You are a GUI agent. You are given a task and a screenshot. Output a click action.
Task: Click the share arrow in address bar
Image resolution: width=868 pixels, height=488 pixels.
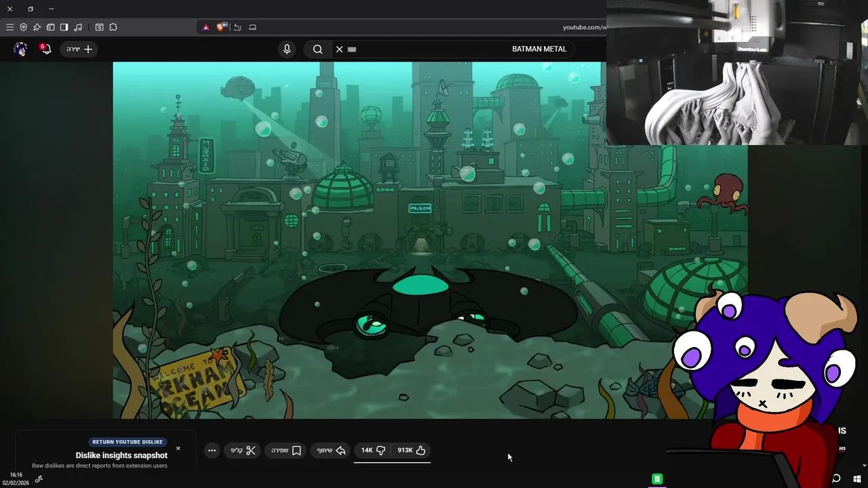click(x=237, y=27)
